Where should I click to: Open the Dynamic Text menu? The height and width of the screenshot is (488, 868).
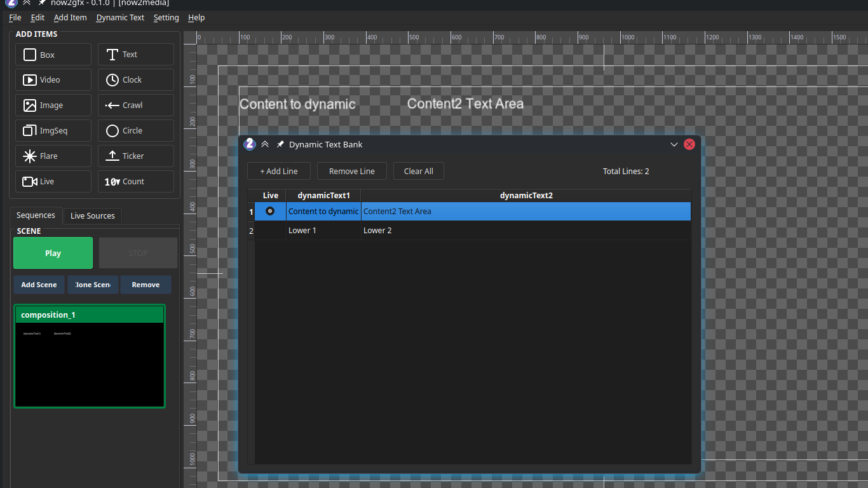[120, 18]
